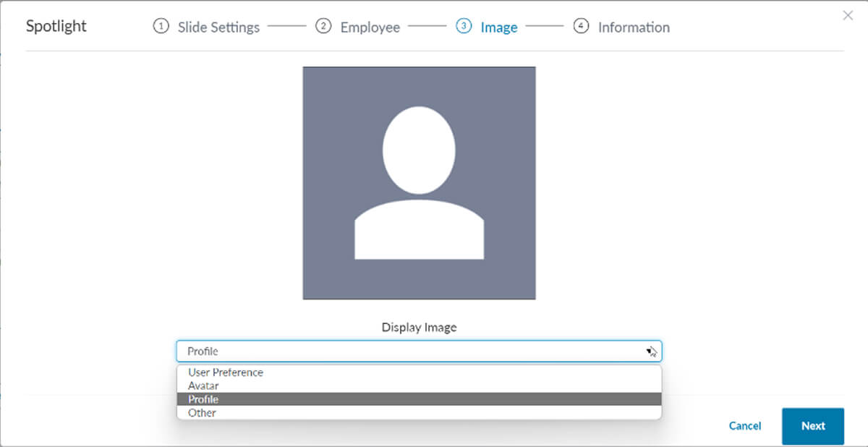The width and height of the screenshot is (868, 447).
Task: Switch to the Employee step
Action: (x=370, y=27)
